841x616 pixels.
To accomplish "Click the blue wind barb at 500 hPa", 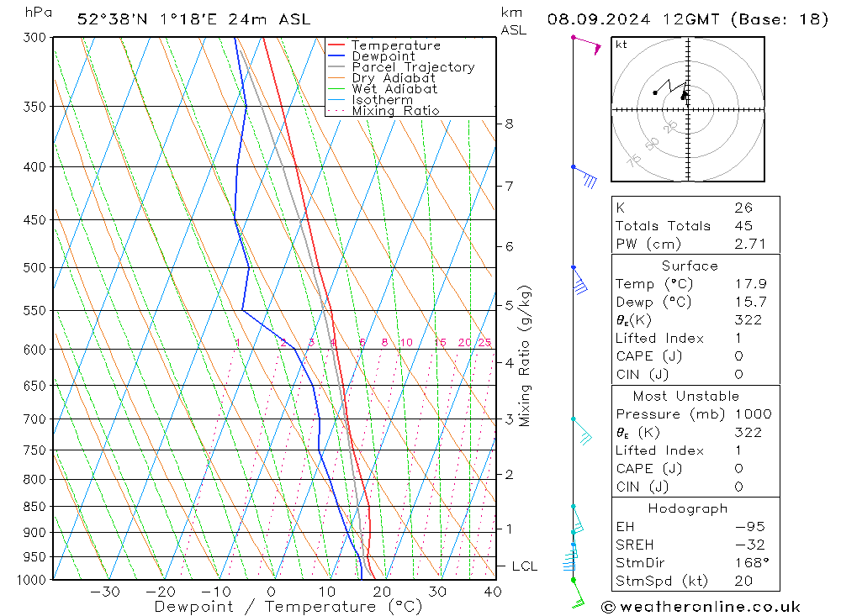I will (579, 280).
